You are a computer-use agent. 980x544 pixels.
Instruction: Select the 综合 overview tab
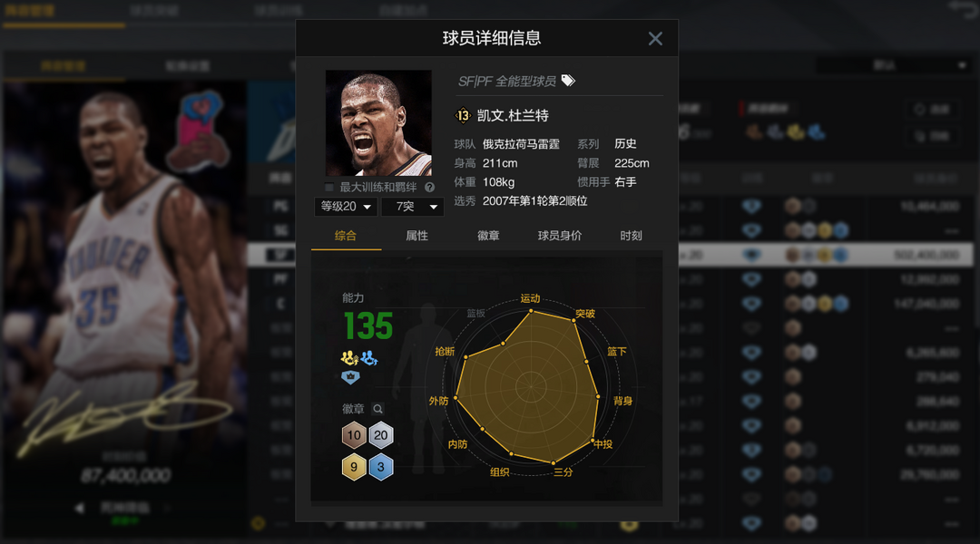[346, 236]
